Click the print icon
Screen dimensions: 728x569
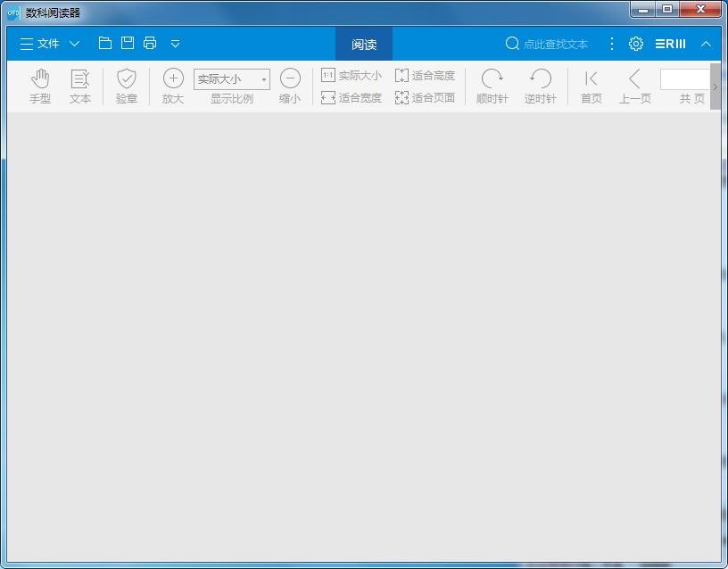coord(149,43)
